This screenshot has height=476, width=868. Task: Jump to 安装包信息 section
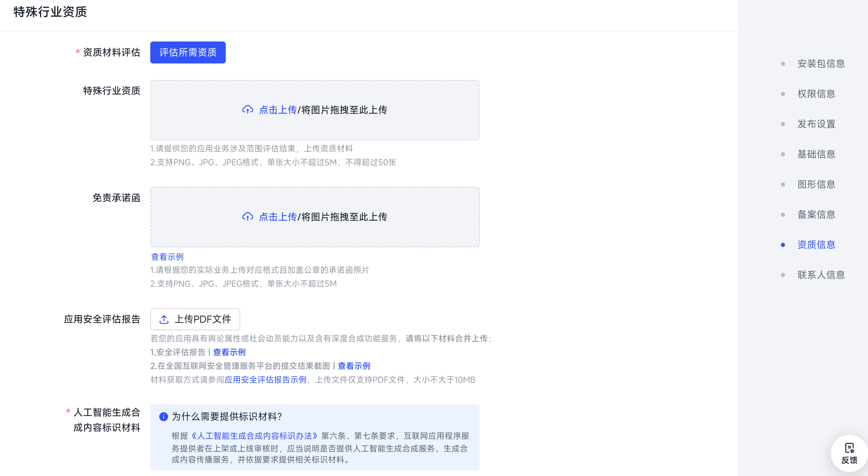(x=821, y=64)
